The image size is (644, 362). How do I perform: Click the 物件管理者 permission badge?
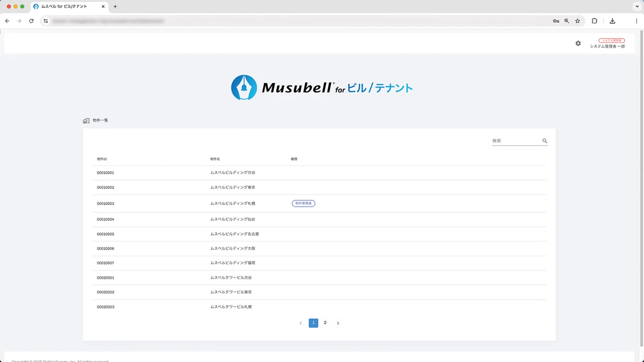(303, 203)
